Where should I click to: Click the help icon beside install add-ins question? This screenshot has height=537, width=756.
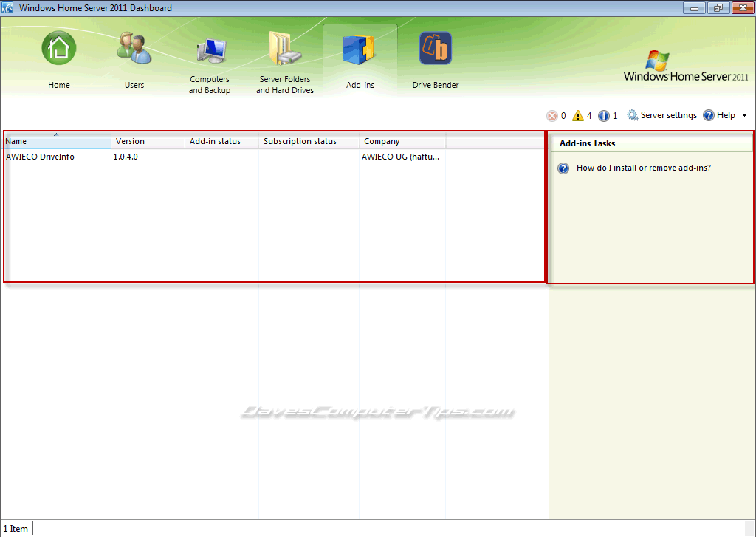[563, 168]
